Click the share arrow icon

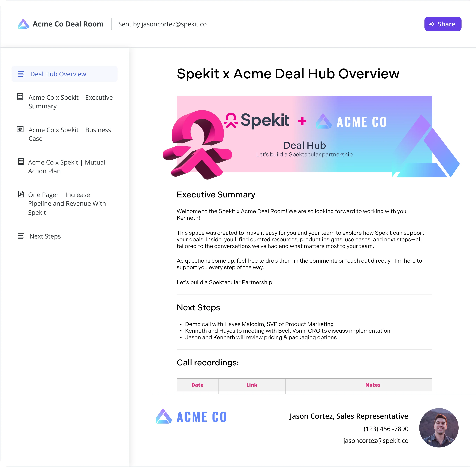[432, 24]
